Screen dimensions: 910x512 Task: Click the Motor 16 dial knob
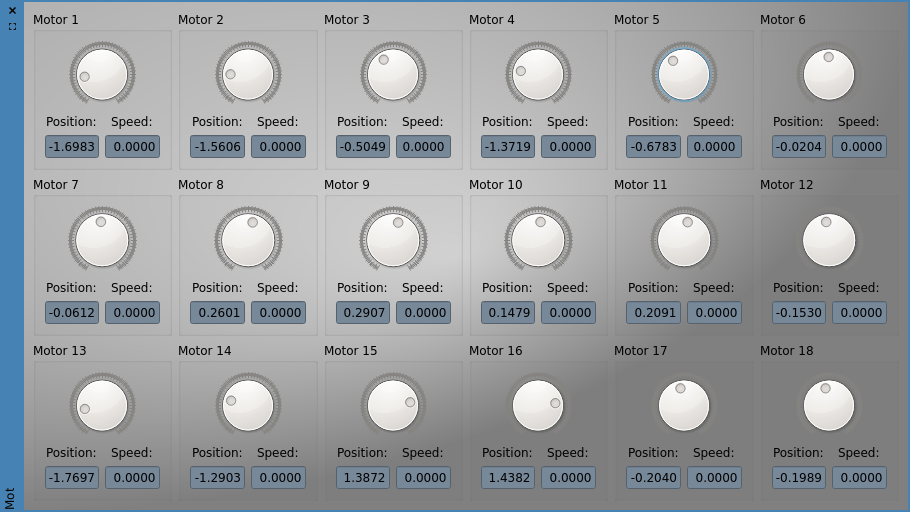pyautogui.click(x=538, y=405)
